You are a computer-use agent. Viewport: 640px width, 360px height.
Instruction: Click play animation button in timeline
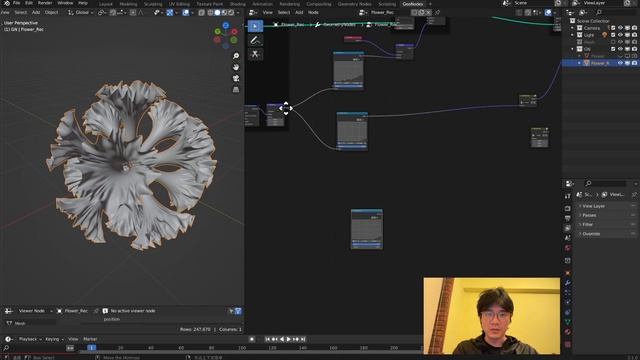[x=289, y=339]
